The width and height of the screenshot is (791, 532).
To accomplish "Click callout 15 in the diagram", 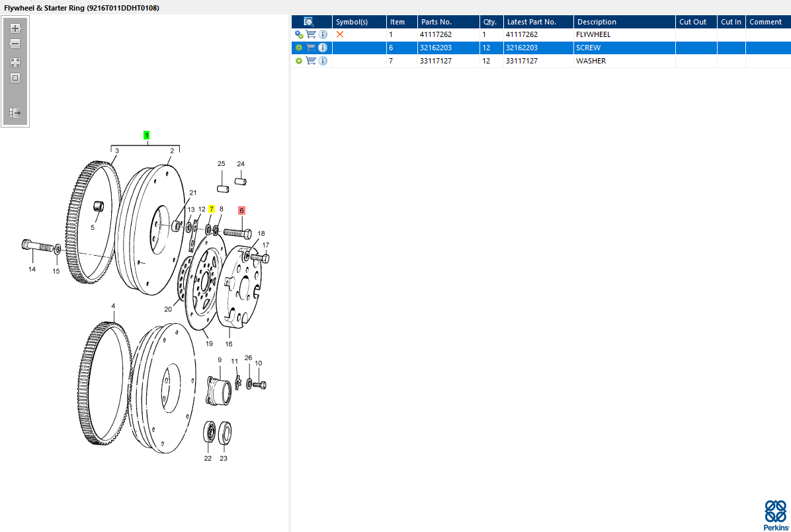I will click(56, 272).
